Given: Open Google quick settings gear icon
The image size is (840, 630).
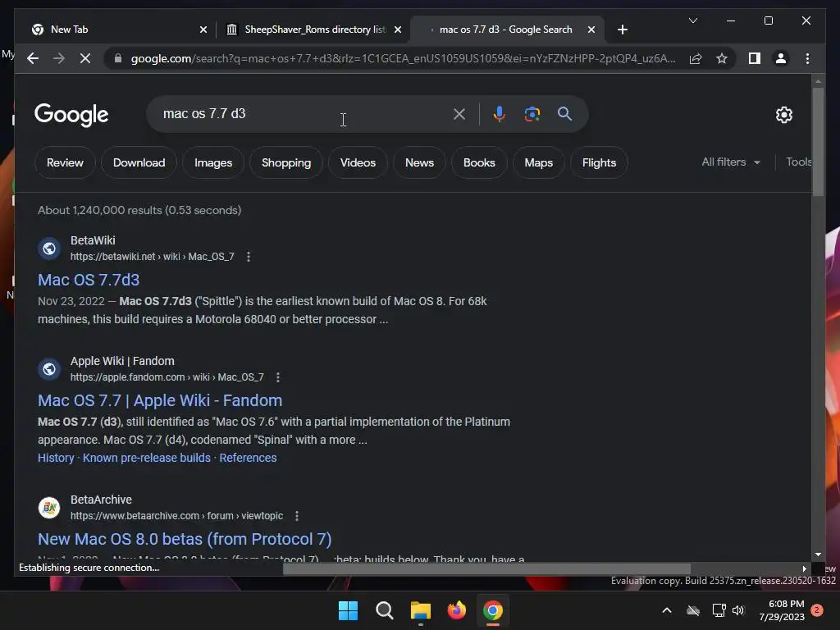Looking at the screenshot, I should 783,115.
